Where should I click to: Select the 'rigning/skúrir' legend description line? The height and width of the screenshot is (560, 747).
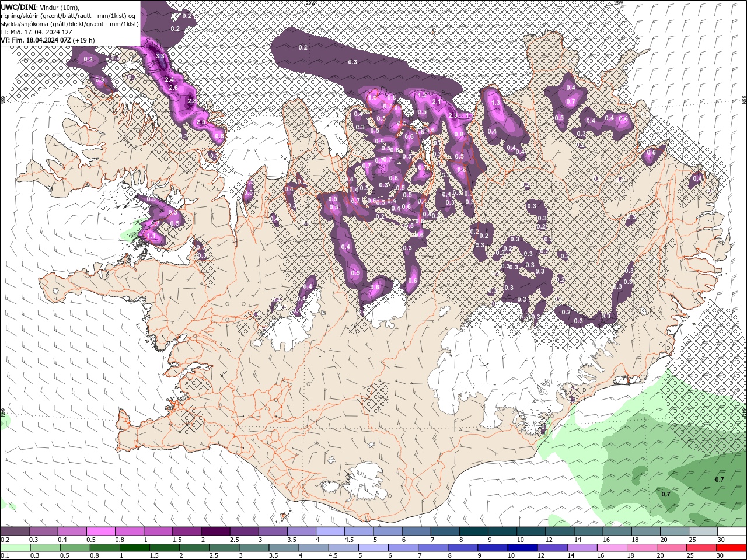coord(68,15)
